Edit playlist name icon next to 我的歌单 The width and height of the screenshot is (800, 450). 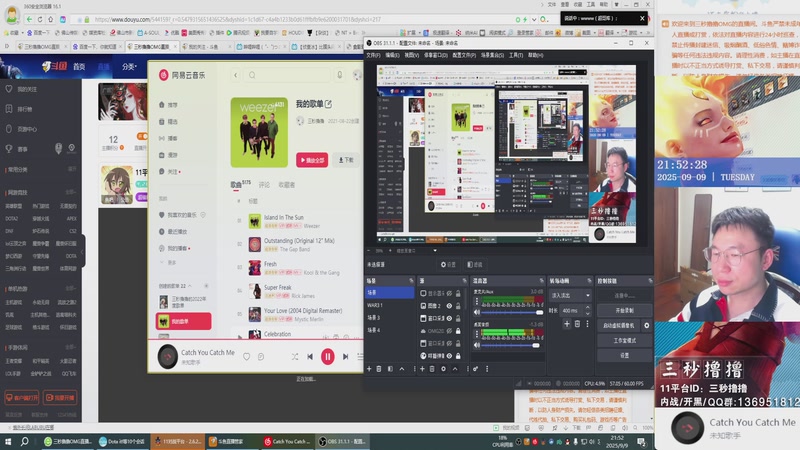pyautogui.click(x=328, y=104)
